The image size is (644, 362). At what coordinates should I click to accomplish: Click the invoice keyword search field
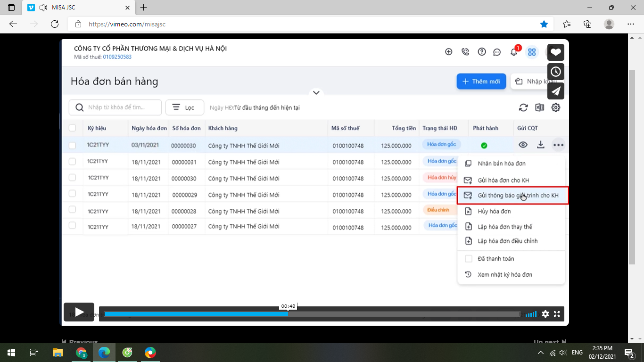click(115, 107)
